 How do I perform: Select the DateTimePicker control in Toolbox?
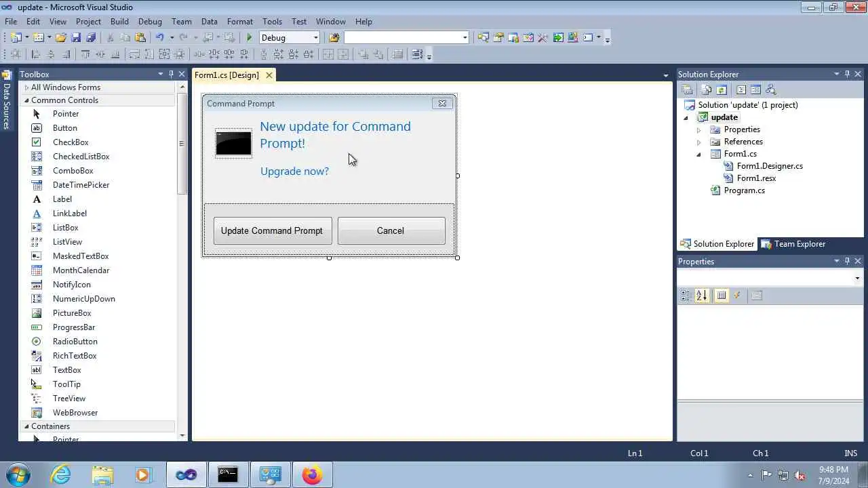pos(81,185)
